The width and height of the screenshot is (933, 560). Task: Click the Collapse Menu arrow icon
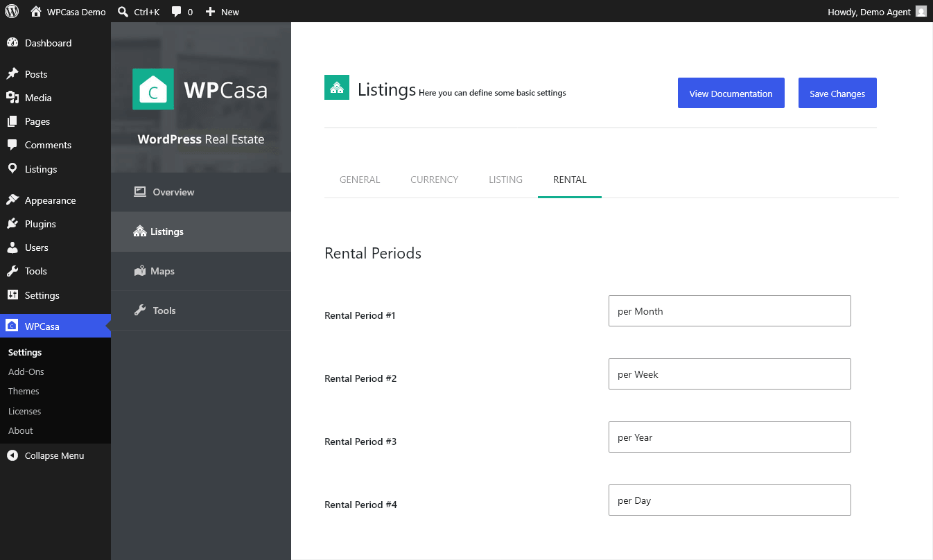(12, 455)
